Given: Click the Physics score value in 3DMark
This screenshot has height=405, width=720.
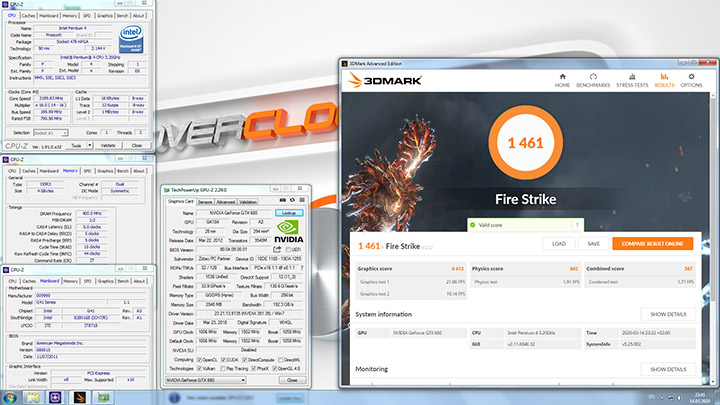Looking at the screenshot, I should pyautogui.click(x=574, y=269).
